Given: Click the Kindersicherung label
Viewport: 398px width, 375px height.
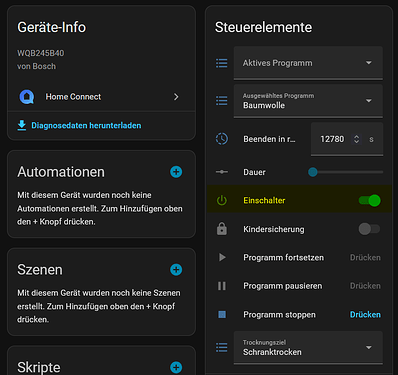Looking at the screenshot, I should coord(274,229).
